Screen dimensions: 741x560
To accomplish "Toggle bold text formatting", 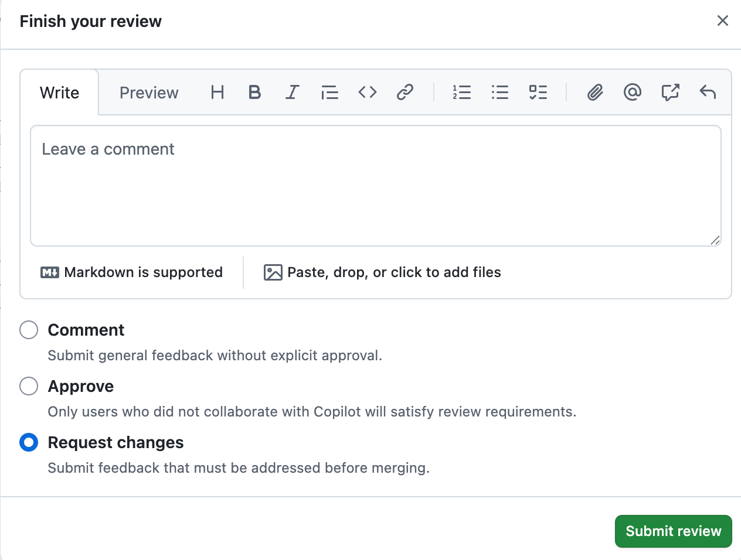I will [x=254, y=93].
